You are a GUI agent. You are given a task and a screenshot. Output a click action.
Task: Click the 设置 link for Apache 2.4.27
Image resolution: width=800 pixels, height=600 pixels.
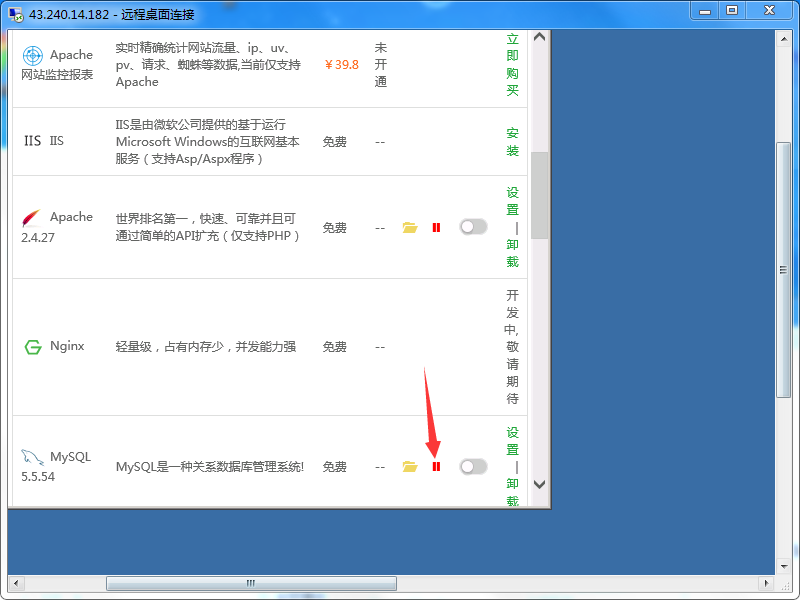(512, 201)
